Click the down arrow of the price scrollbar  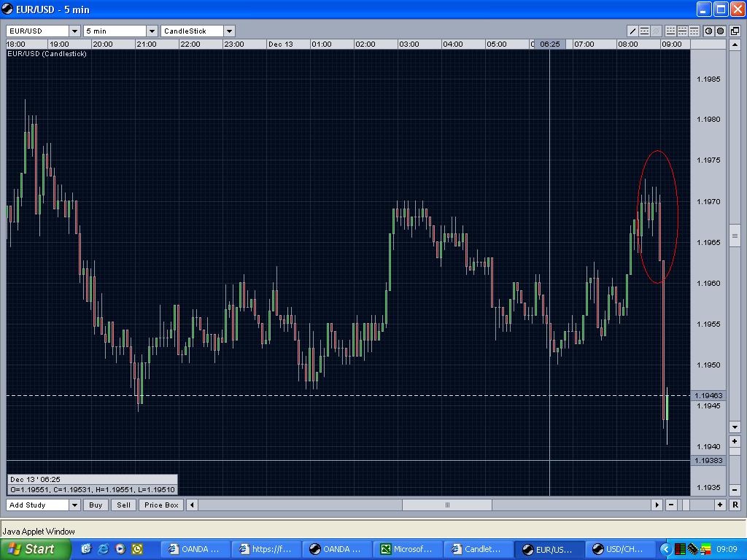pyautogui.click(x=735, y=427)
